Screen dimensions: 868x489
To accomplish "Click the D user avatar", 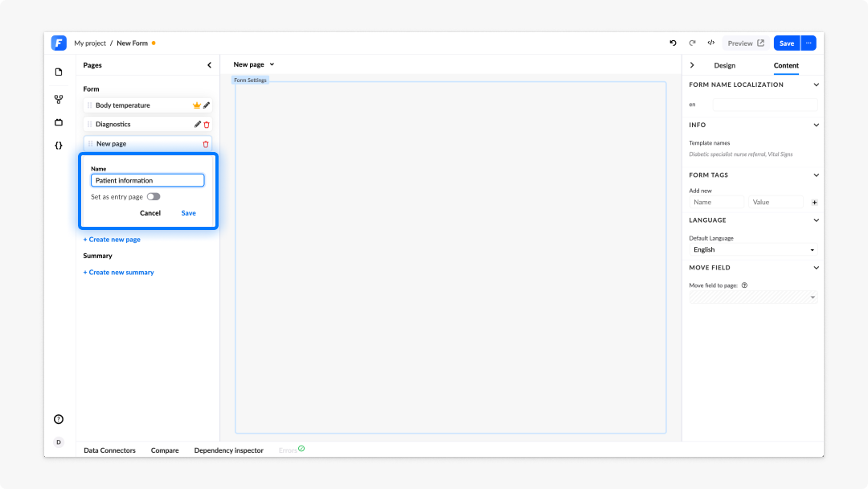I will (59, 442).
